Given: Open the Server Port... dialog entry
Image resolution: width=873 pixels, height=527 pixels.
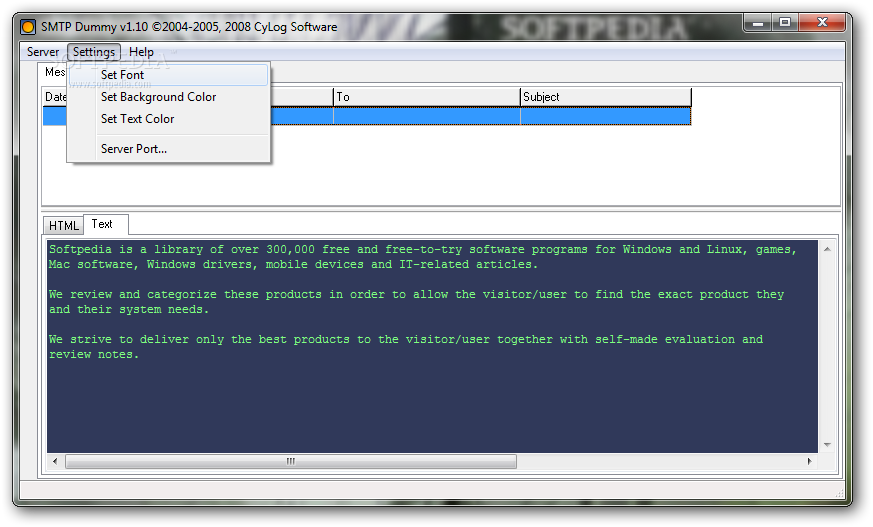Looking at the screenshot, I should click(168, 149).
